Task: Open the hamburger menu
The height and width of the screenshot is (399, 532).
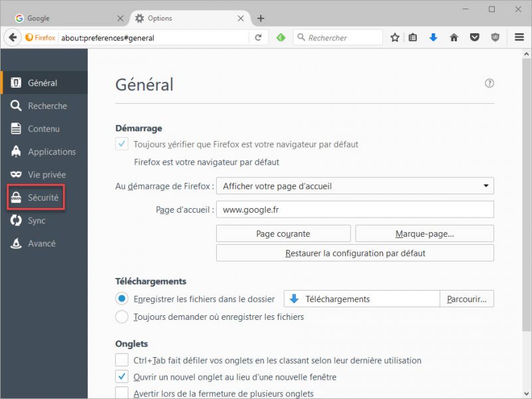Action: click(519, 37)
